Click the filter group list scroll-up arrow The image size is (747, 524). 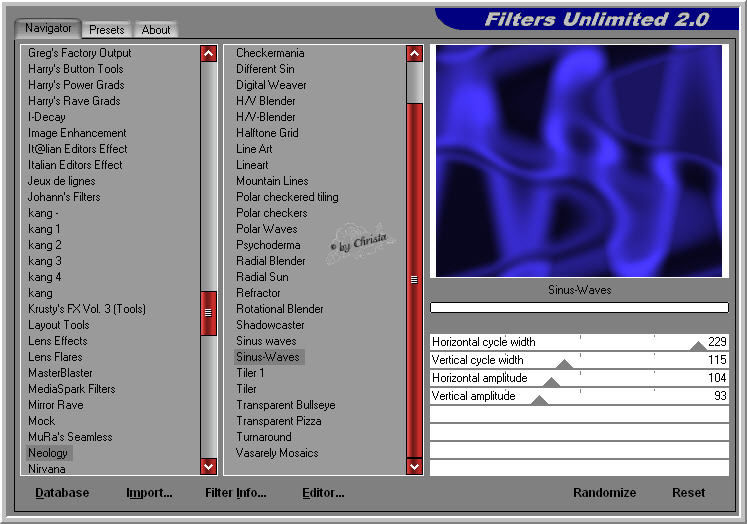pyautogui.click(x=209, y=54)
